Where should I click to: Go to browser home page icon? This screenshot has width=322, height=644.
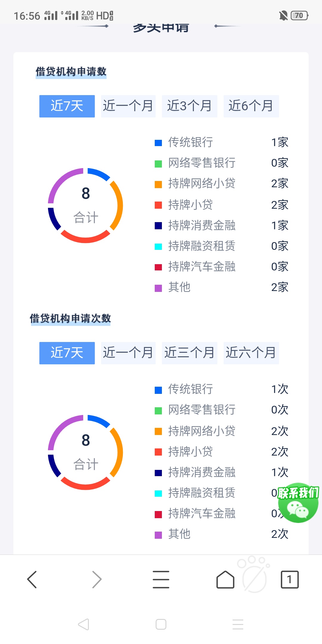pos(225,580)
